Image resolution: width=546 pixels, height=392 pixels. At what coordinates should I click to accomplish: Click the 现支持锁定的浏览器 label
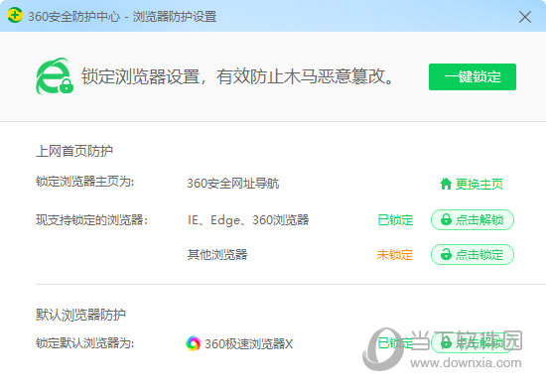click(92, 220)
